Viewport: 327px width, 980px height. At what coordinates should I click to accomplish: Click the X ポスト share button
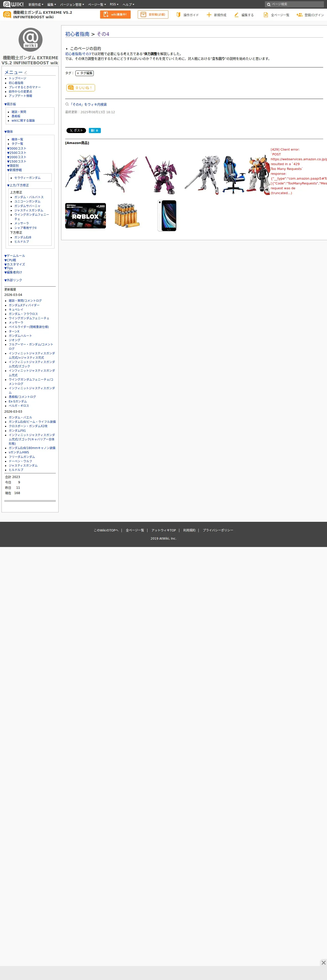(x=76, y=131)
